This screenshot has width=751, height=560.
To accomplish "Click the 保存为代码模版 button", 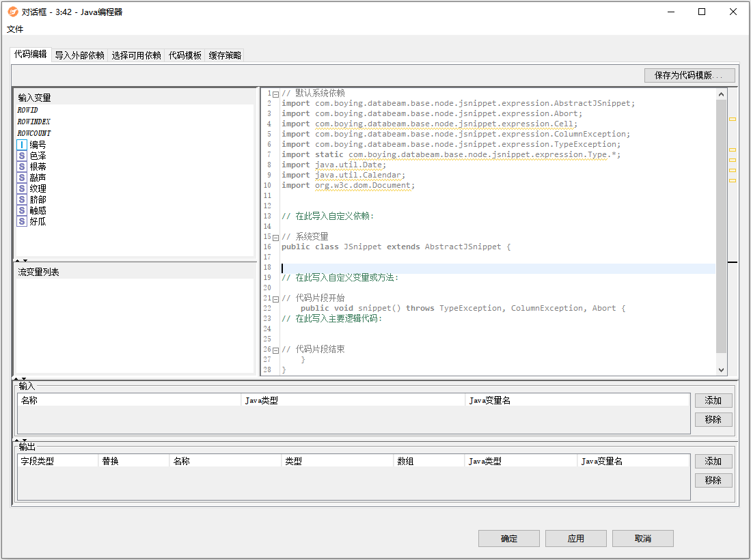I will pos(689,75).
